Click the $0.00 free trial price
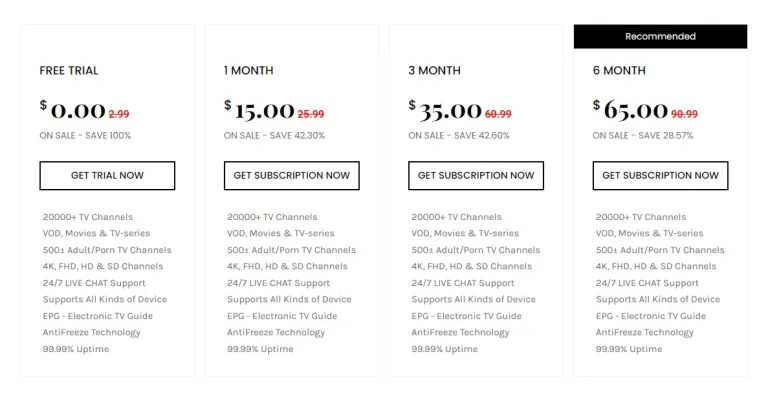The width and height of the screenshot is (768, 400). coord(73,110)
